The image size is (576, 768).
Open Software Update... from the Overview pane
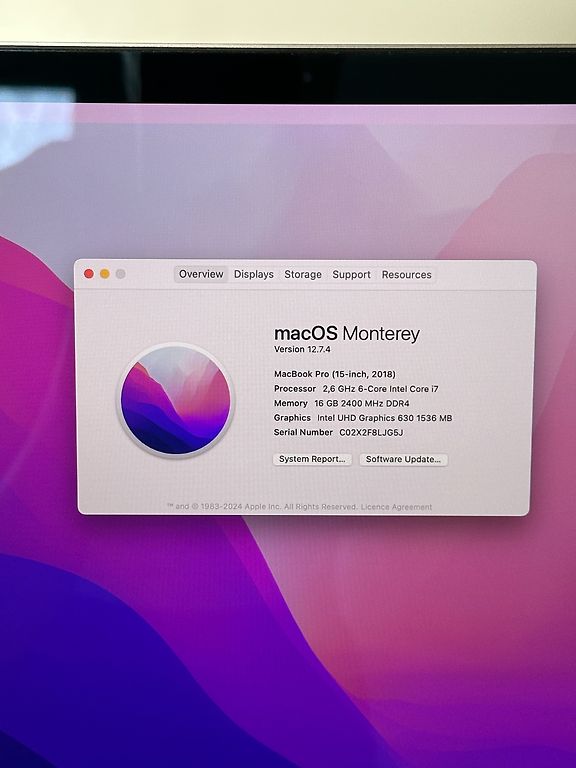(404, 459)
